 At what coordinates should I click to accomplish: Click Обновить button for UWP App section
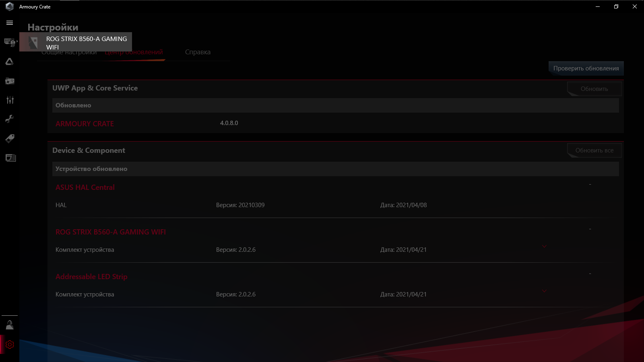pyautogui.click(x=594, y=89)
